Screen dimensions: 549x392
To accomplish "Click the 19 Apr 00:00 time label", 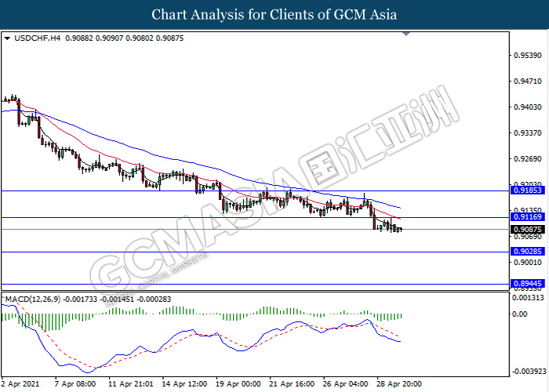I will point(238,384).
